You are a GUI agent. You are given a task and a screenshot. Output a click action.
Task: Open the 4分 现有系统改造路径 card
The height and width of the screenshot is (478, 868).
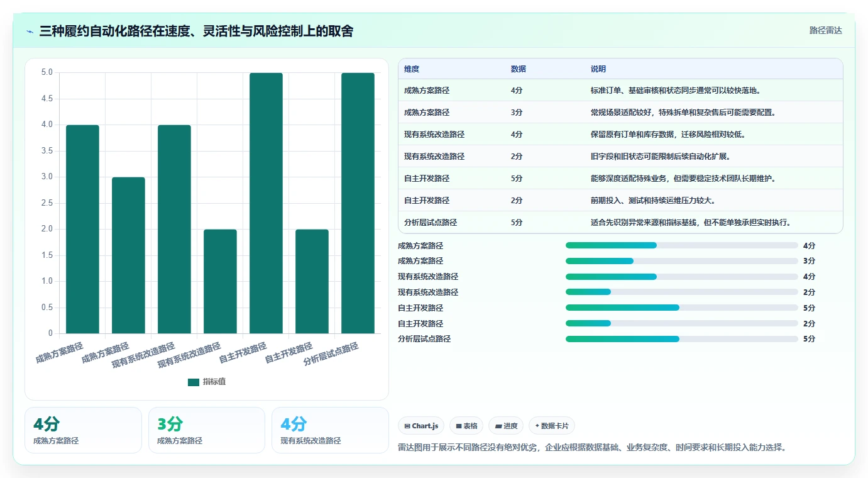[330, 430]
